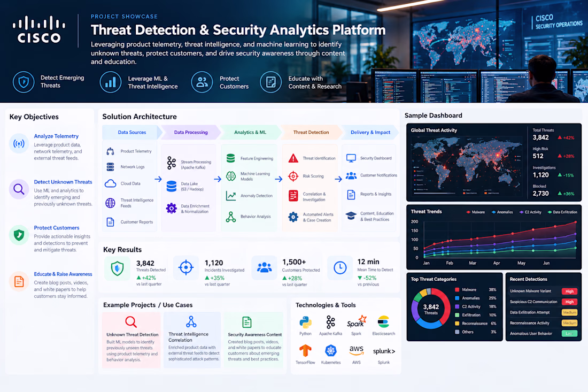Select the Data Processing stage tab

coord(190,133)
